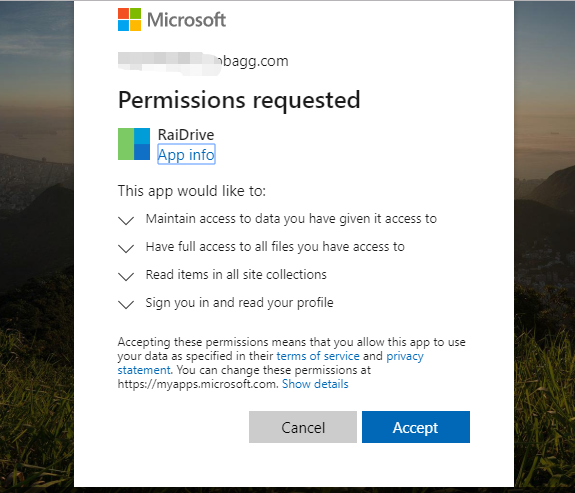Click the Accept button
This screenshot has height=493, width=575.
(x=416, y=427)
